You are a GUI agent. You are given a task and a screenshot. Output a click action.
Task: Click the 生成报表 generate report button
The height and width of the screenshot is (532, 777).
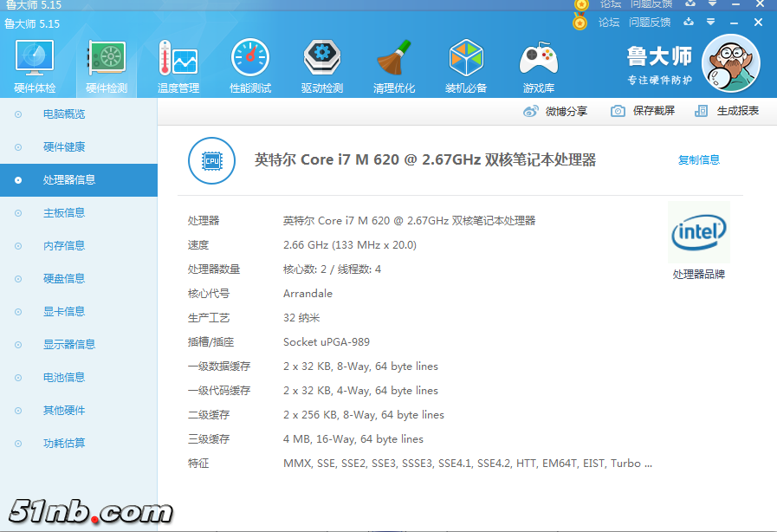click(x=726, y=111)
